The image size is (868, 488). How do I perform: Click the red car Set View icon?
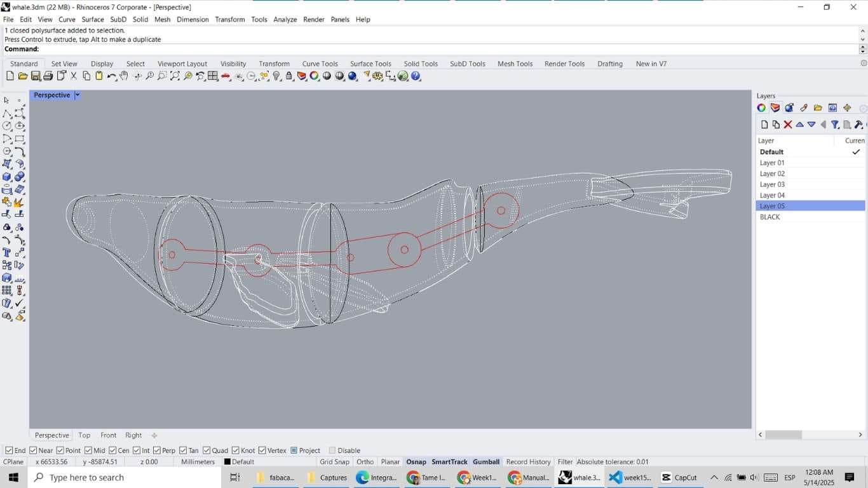pos(226,76)
